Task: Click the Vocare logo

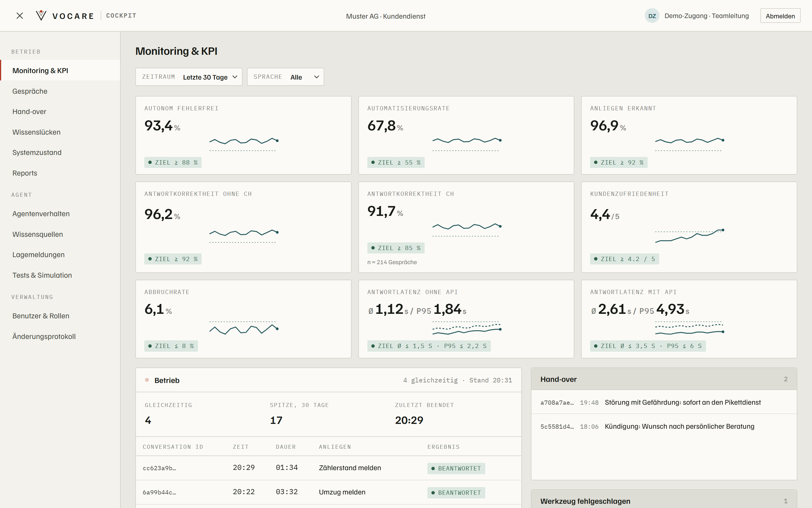Action: pyautogui.click(x=65, y=16)
